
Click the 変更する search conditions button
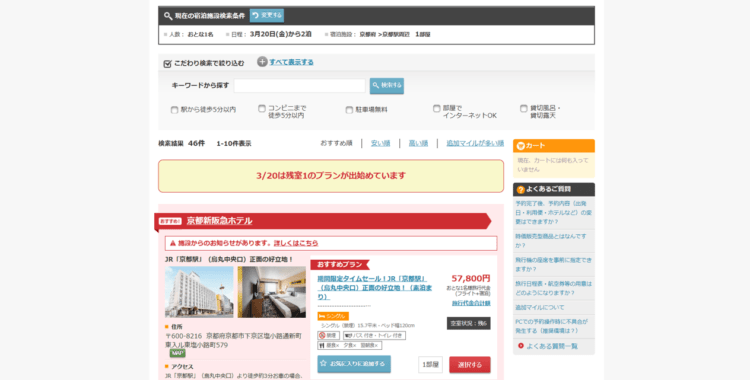click(x=267, y=15)
